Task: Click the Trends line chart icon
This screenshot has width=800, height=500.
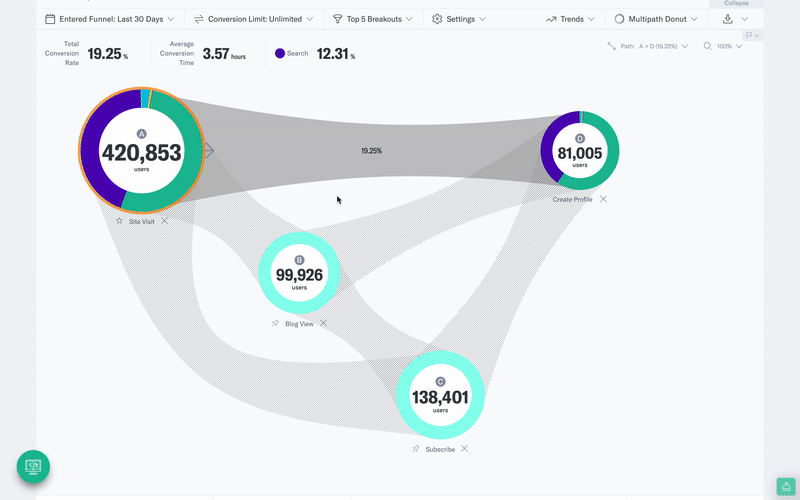Action: coord(551,19)
